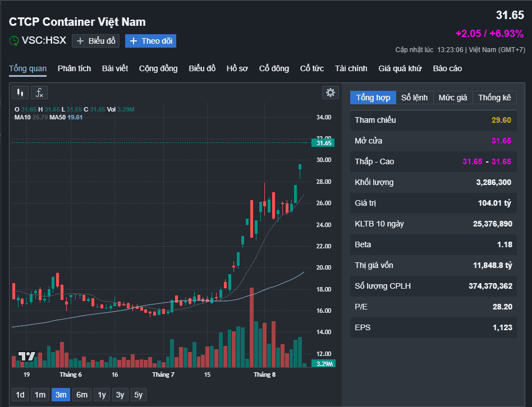Open the candlestick chart type selector
Viewport: 532px width, 407px height.
point(20,92)
